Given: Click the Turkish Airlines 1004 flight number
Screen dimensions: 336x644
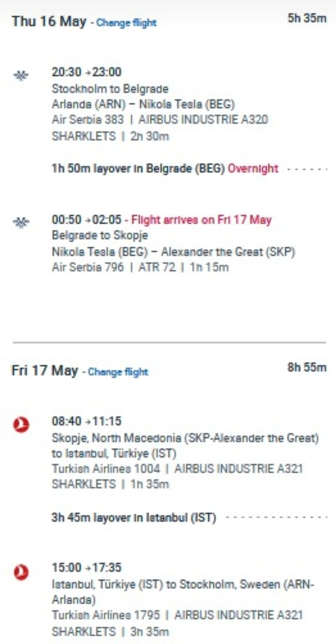Looking at the screenshot, I should click(105, 469).
